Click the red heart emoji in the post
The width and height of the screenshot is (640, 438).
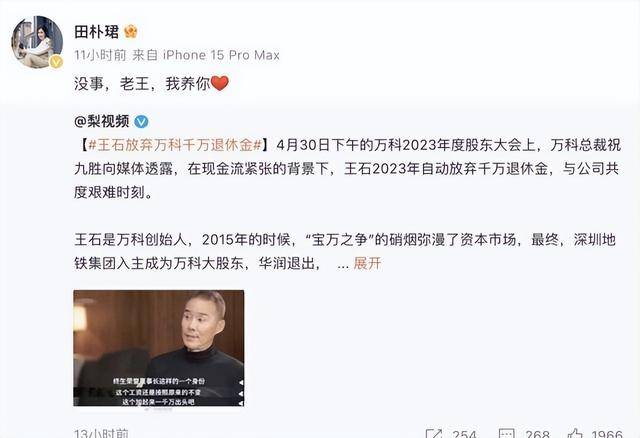point(220,84)
